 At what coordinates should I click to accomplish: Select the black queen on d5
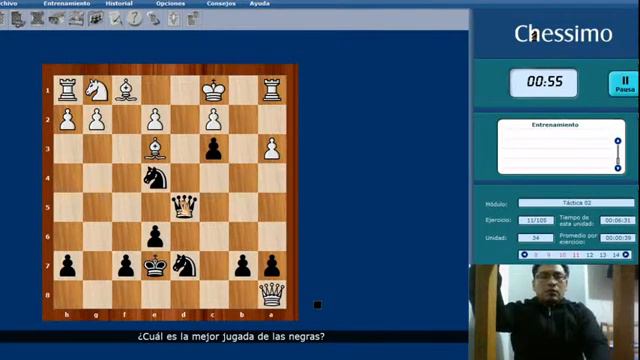point(184,207)
